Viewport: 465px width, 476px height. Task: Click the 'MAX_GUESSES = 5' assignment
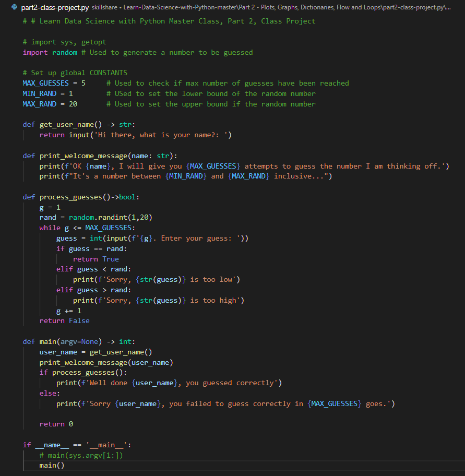coord(54,83)
